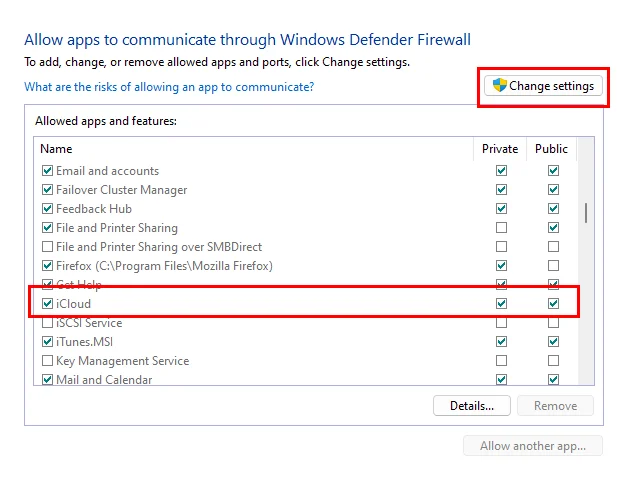Uncheck the iCloud name checkbox
Viewport: 636px width, 479px height.
tap(47, 303)
